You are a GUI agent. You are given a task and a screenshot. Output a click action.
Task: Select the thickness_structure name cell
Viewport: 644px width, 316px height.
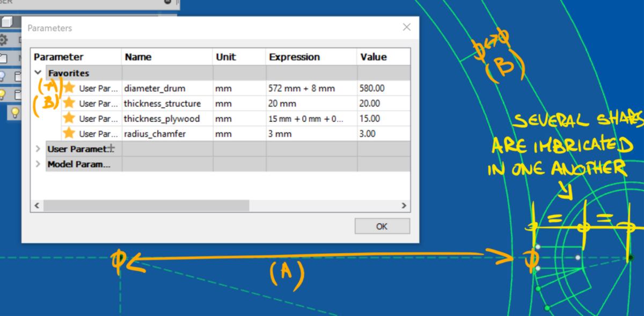tap(167, 104)
